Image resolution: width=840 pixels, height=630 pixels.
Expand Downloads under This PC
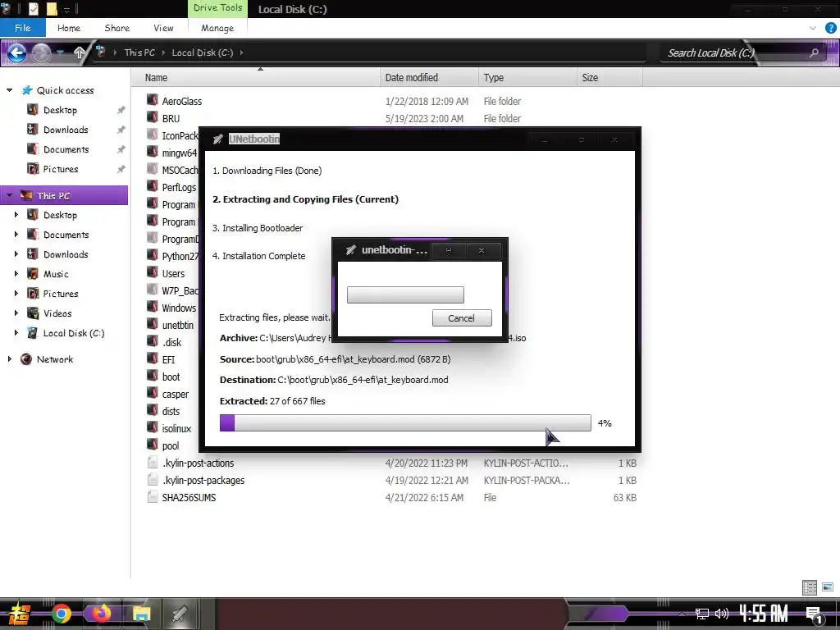coord(16,254)
